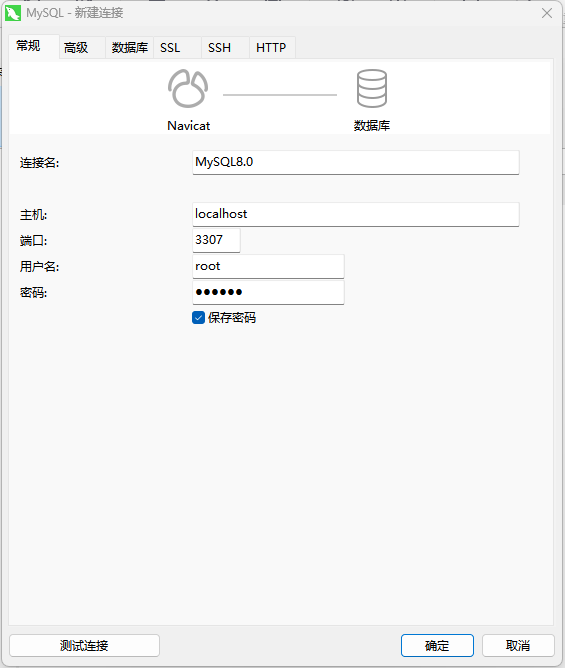Uncheck the 保存密码 checkbox

pyautogui.click(x=199, y=318)
